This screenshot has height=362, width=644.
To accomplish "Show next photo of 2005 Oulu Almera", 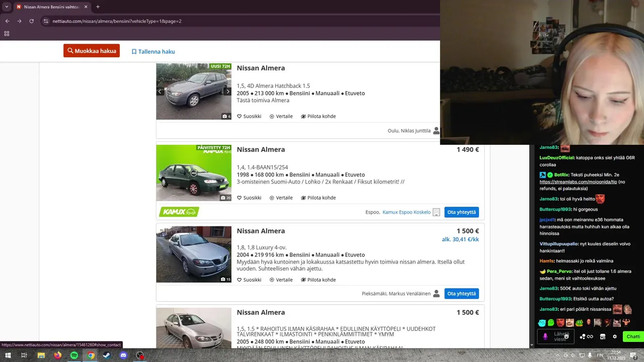I will 227,92.
